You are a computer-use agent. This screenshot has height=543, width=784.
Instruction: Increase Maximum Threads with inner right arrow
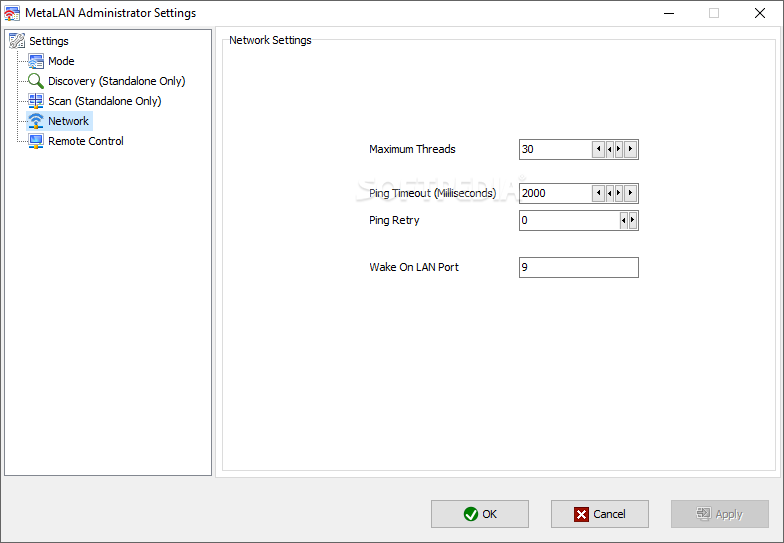coord(618,150)
